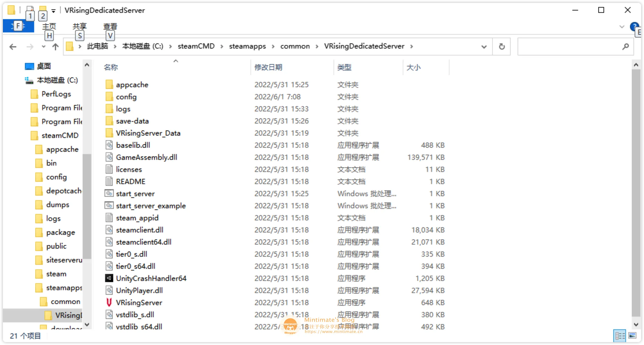Click the start_server batch file icon
This screenshot has height=345, width=644.
point(109,193)
